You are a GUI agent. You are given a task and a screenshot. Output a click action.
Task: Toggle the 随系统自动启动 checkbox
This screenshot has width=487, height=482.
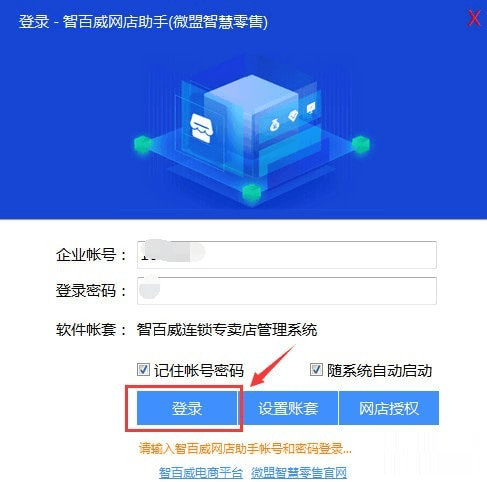[316, 369]
